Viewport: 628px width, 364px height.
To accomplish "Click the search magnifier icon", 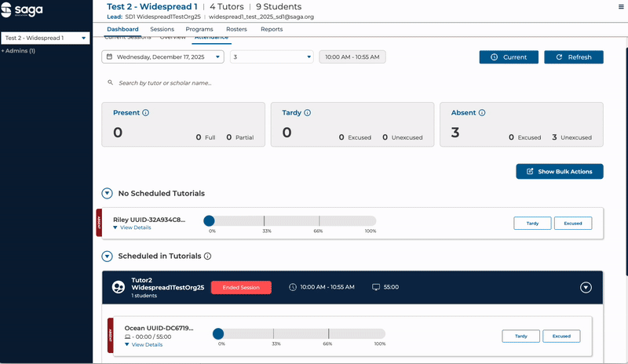I will 110,82.
